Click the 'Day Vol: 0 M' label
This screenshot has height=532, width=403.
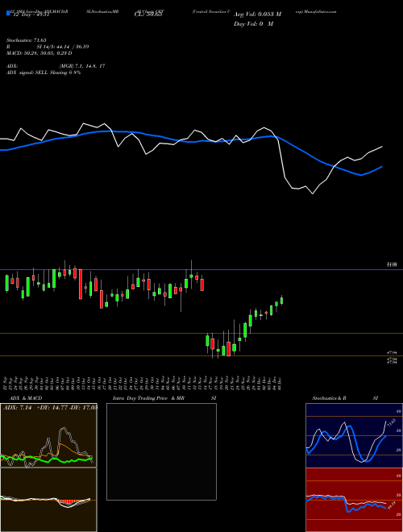(x=253, y=24)
